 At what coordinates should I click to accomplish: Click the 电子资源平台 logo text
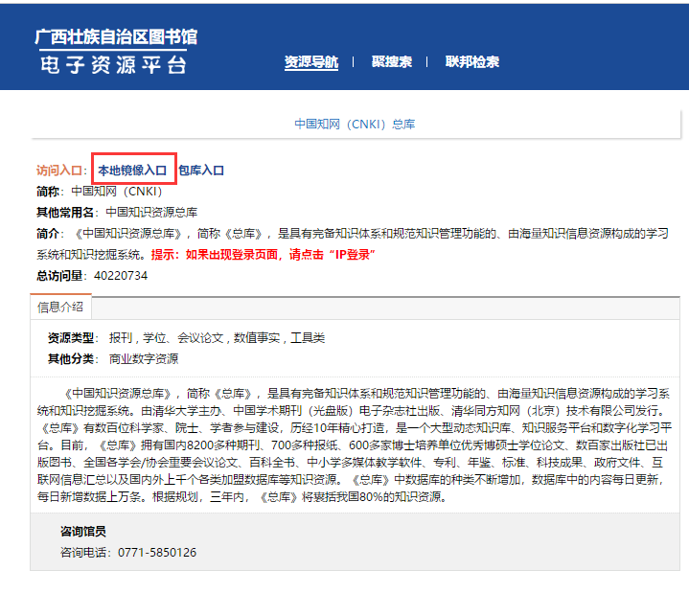[x=113, y=65]
